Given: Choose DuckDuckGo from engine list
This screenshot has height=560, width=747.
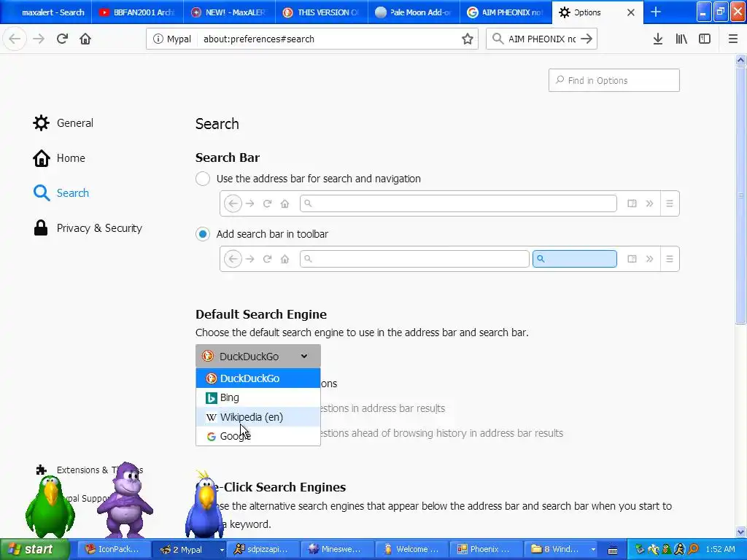Looking at the screenshot, I should [258, 378].
